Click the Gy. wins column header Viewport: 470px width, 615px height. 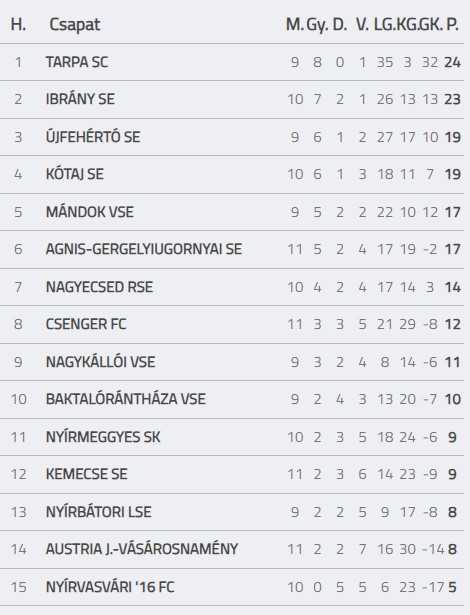pos(317,25)
